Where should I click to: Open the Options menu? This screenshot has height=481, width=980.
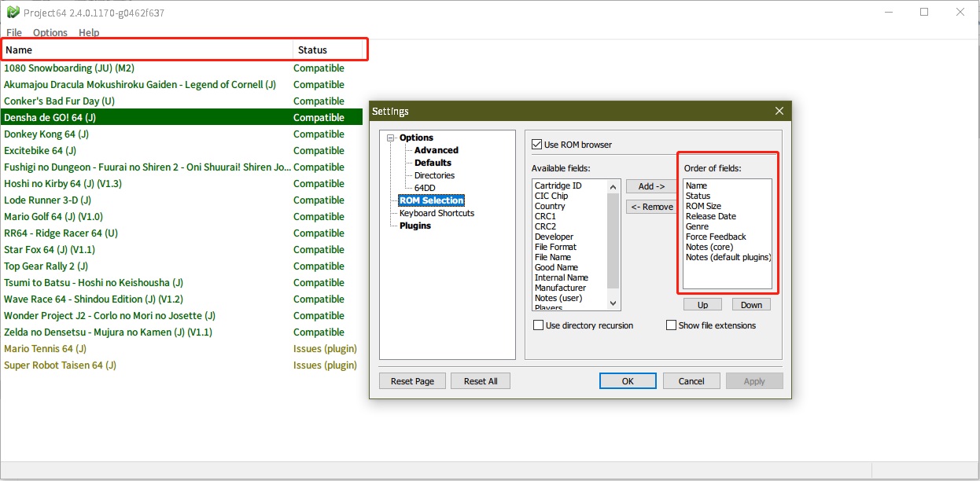[x=50, y=32]
